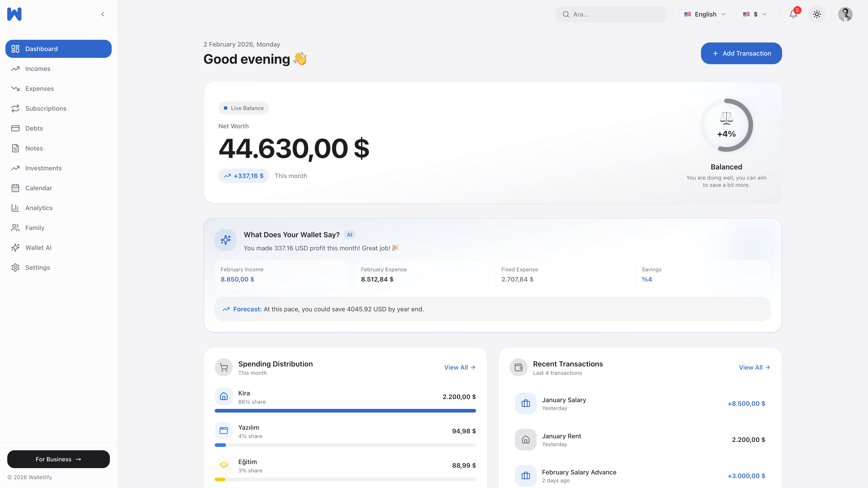Open the Debts page
This screenshot has height=488, width=868.
34,128
